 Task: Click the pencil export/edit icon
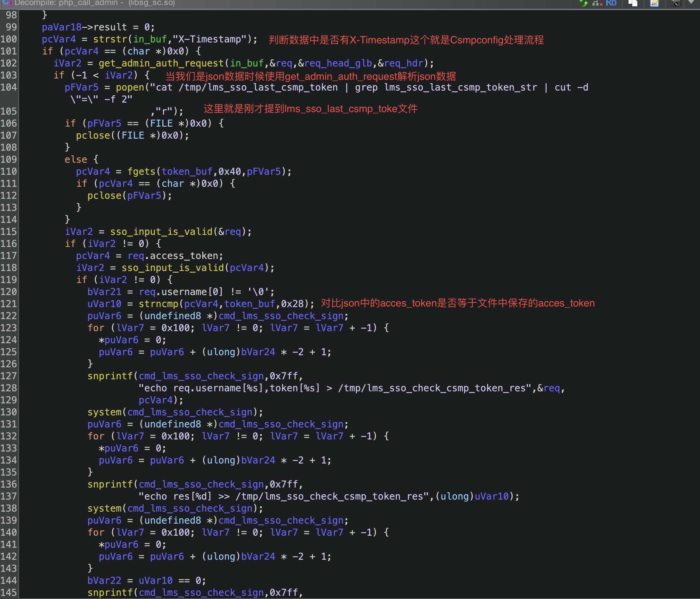coord(654,3)
